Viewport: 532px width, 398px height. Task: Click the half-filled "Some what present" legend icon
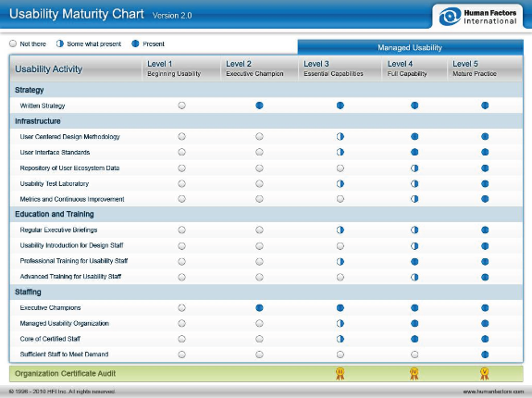60,44
